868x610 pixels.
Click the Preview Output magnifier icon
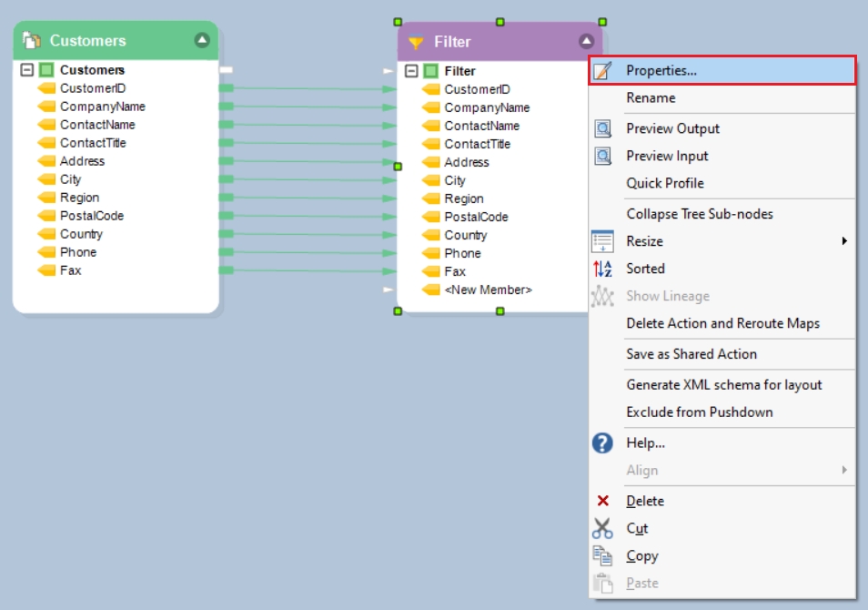602,128
